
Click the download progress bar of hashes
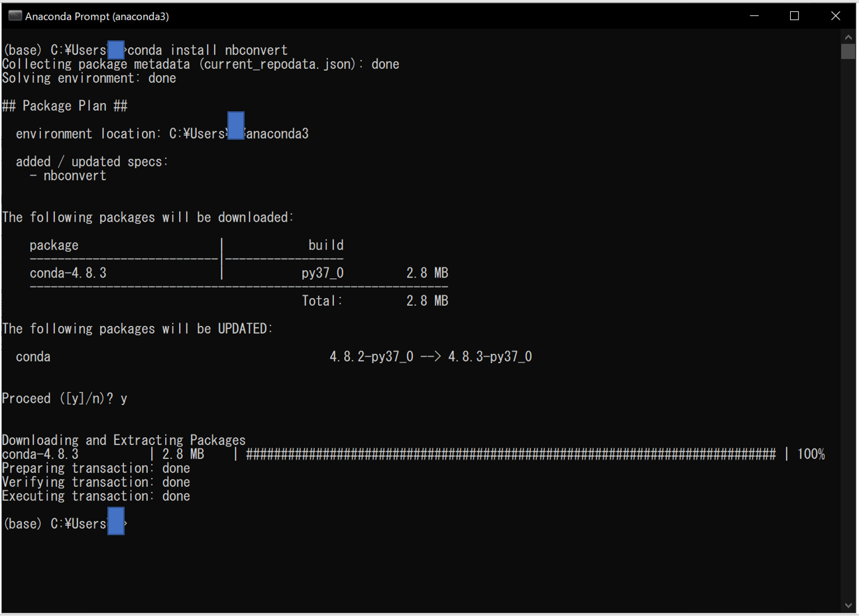(x=511, y=454)
